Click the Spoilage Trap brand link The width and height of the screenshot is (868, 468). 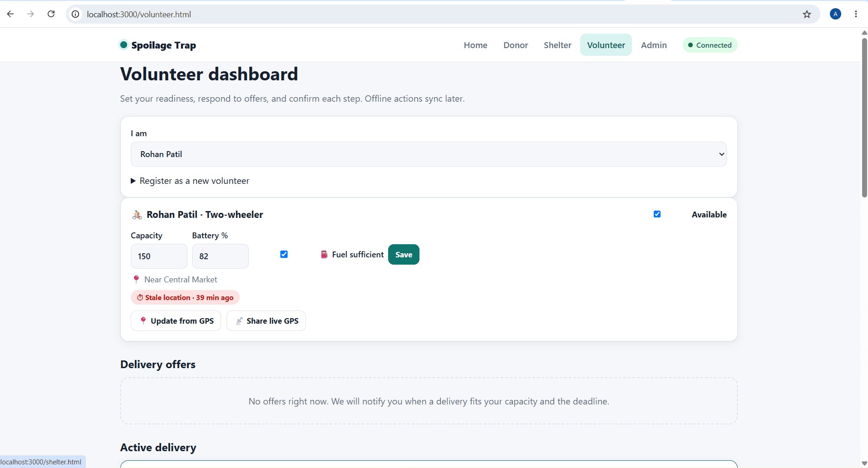click(158, 45)
